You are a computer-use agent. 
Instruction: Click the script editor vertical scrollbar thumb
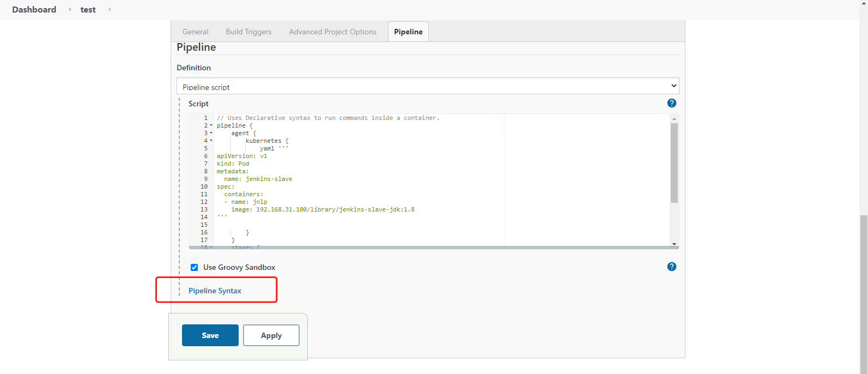(674, 163)
